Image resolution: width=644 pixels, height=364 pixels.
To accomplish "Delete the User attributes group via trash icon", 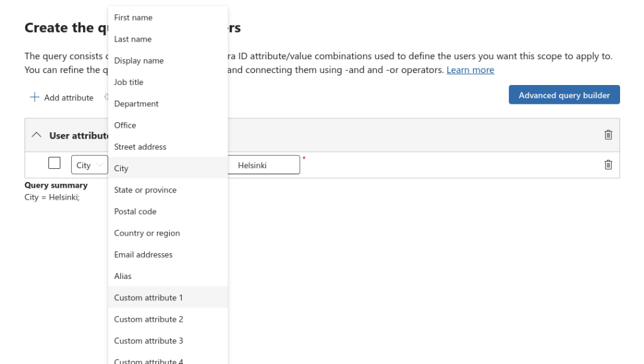I will pos(608,135).
